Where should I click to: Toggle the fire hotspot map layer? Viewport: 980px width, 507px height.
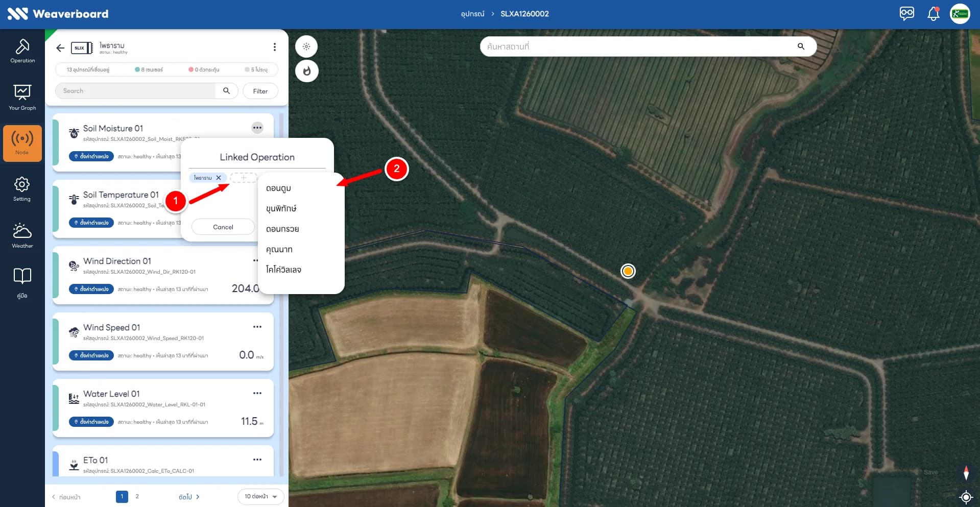(x=306, y=71)
